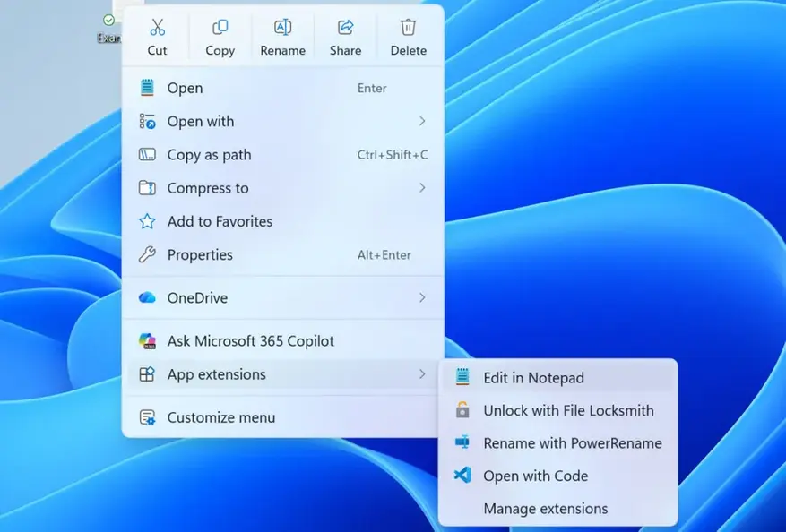
Task: Click the App extensions grid icon
Action: 147,374
